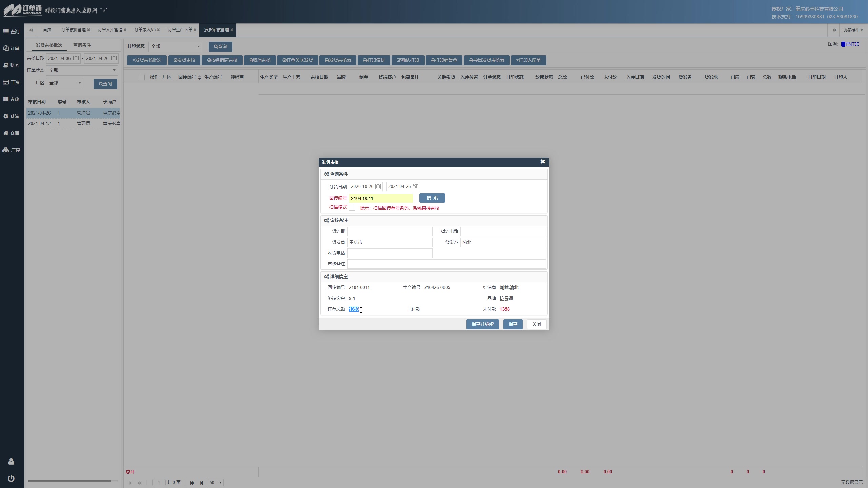
Task: Open the 参数 sidebar menu
Action: pyautogui.click(x=12, y=99)
